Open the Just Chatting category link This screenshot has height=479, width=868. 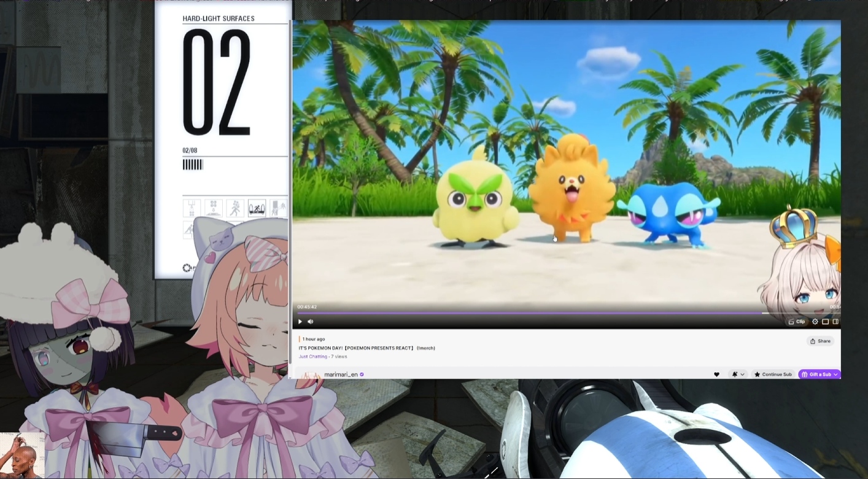coord(313,356)
